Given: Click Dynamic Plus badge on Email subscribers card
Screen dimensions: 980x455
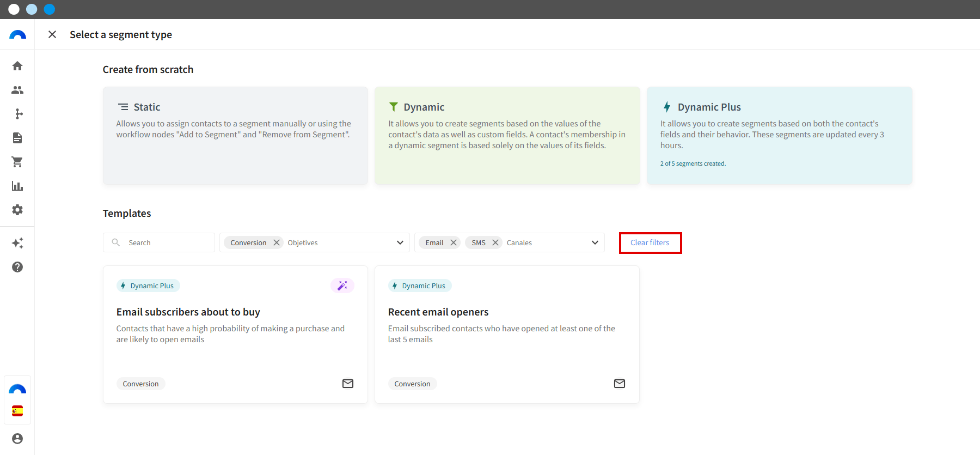Looking at the screenshot, I should (x=148, y=286).
